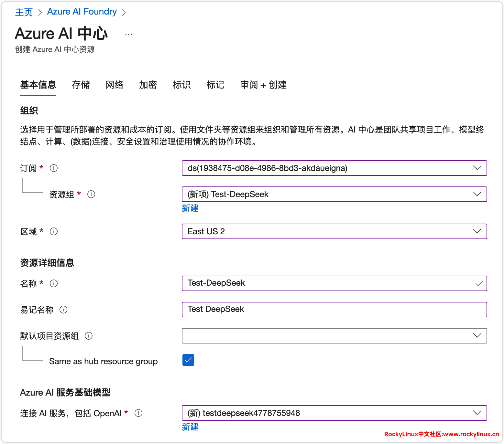The height and width of the screenshot is (444, 504).
Task: Click the info icon beside 资源组
Action: 91,194
